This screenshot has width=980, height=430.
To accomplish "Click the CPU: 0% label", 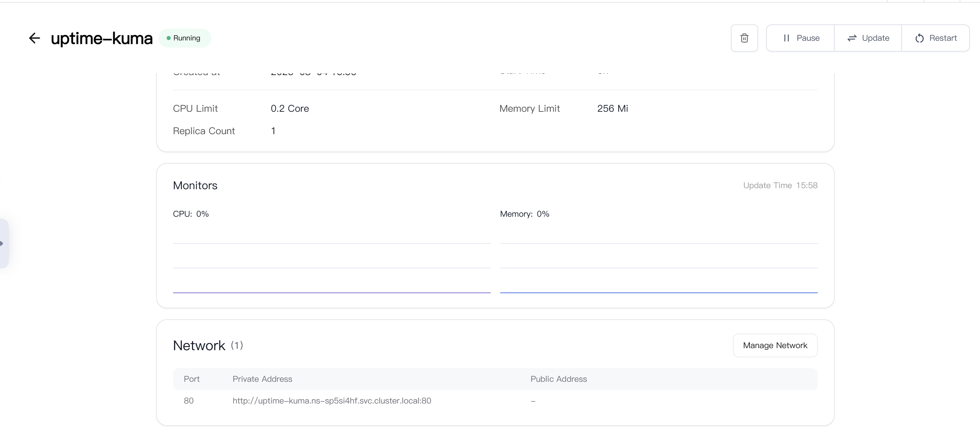I will 191,214.
